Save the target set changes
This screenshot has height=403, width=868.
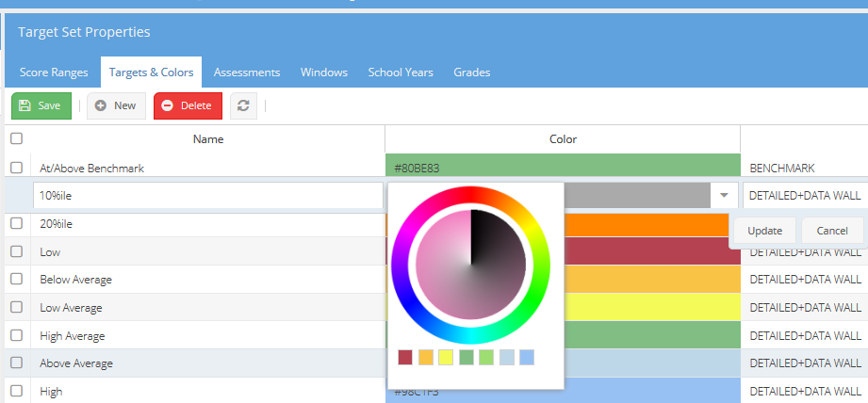coord(41,105)
